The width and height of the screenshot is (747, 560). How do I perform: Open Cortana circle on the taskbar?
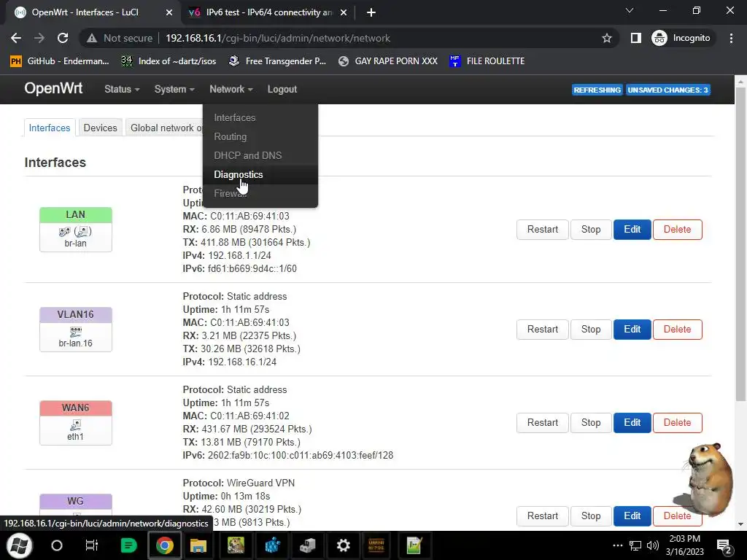(x=57, y=545)
